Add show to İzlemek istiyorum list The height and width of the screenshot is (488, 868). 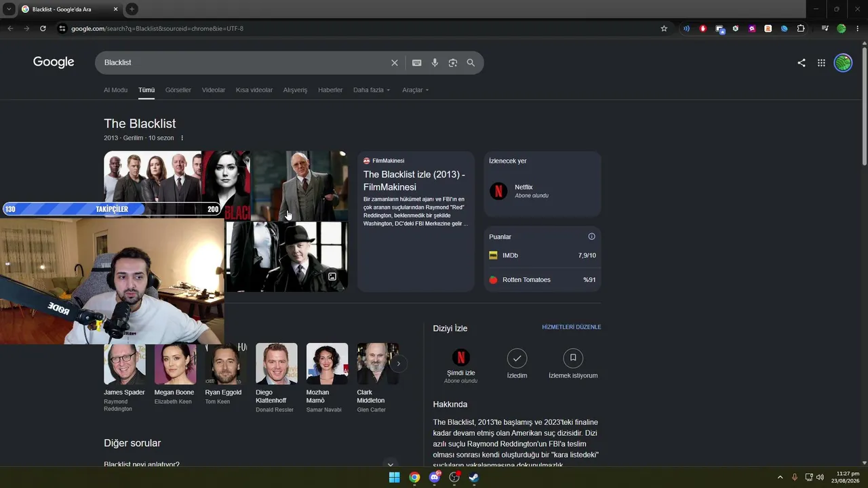(x=573, y=363)
